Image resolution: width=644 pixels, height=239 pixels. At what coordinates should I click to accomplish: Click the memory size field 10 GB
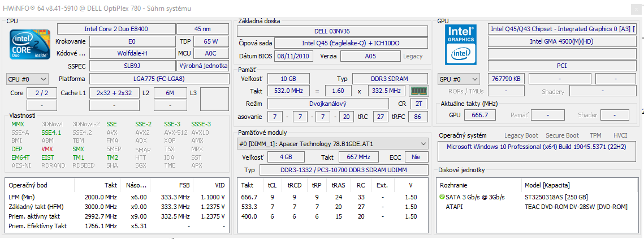coord(288,78)
